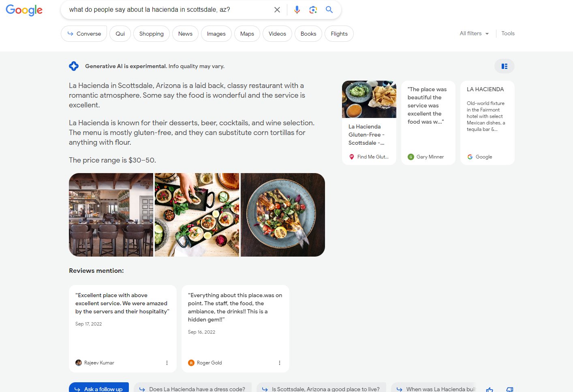Ask if La Hacienda has dress code
This screenshot has width=573, height=392.
tap(192, 389)
